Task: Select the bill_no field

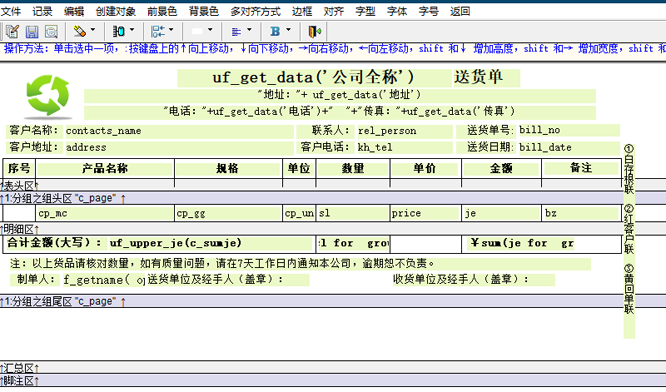Action: click(569, 130)
